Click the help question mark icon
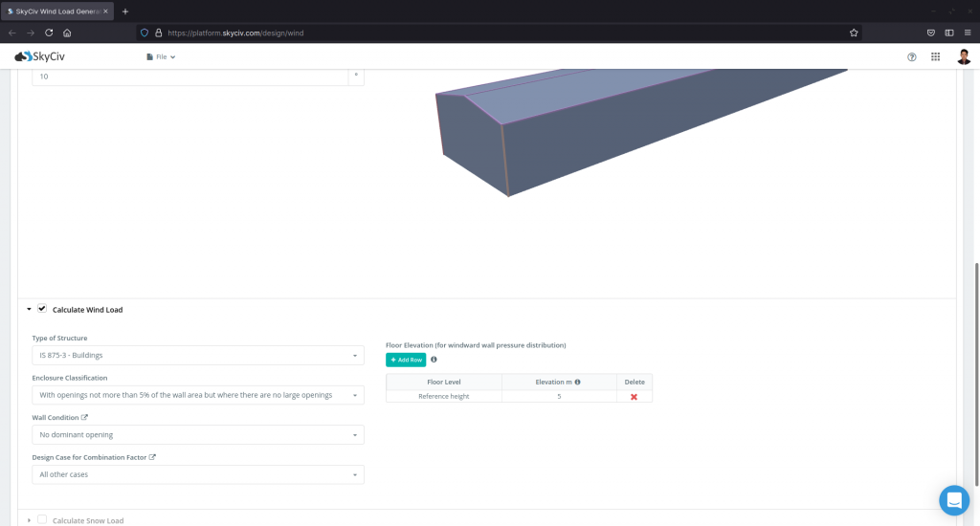 (911, 56)
